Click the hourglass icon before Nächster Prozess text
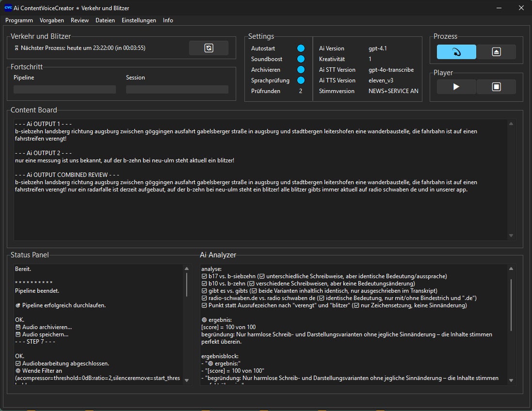 pos(16,47)
